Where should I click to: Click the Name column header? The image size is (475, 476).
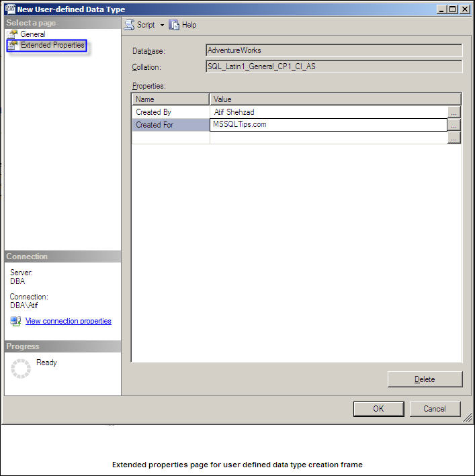tap(171, 99)
